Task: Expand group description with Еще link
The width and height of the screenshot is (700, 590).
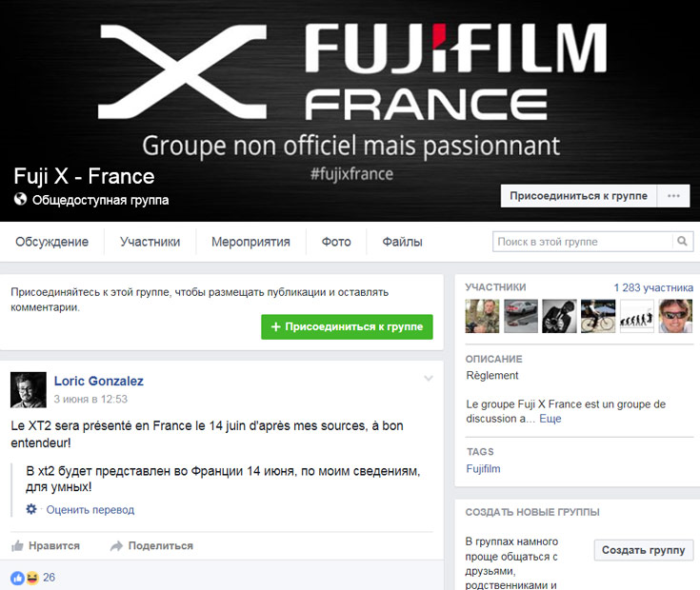Action: 550,419
